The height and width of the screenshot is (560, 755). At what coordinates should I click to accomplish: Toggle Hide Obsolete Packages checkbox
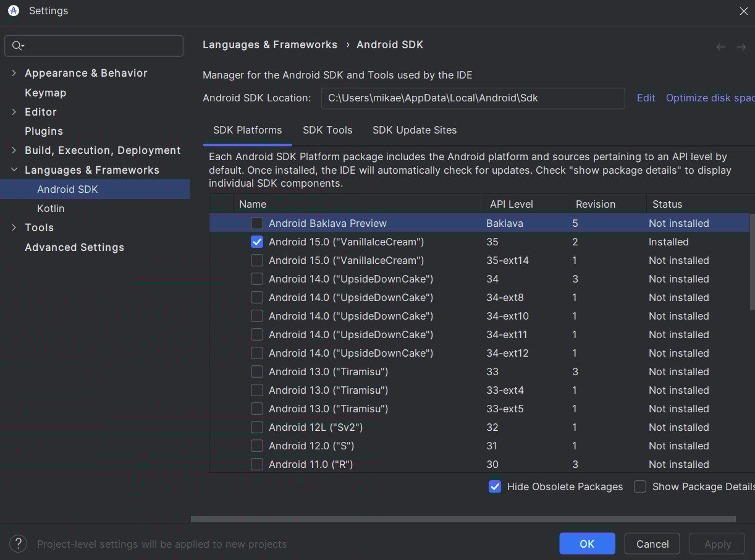coord(495,486)
